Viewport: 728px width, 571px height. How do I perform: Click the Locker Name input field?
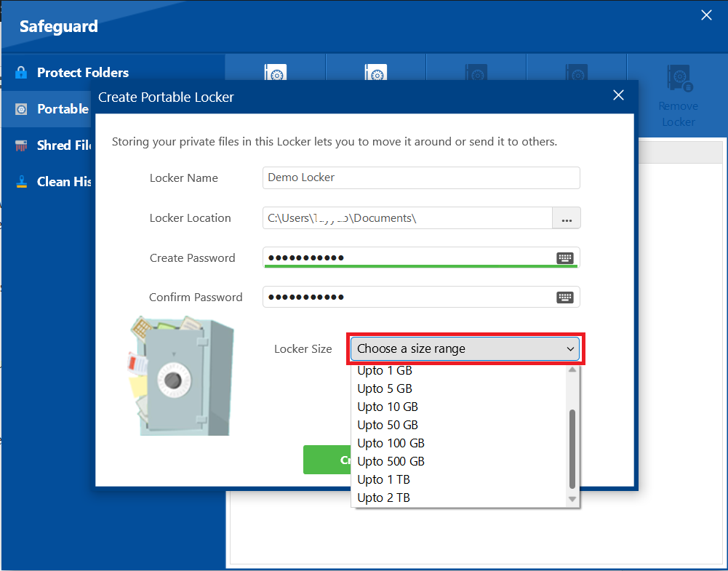421,177
